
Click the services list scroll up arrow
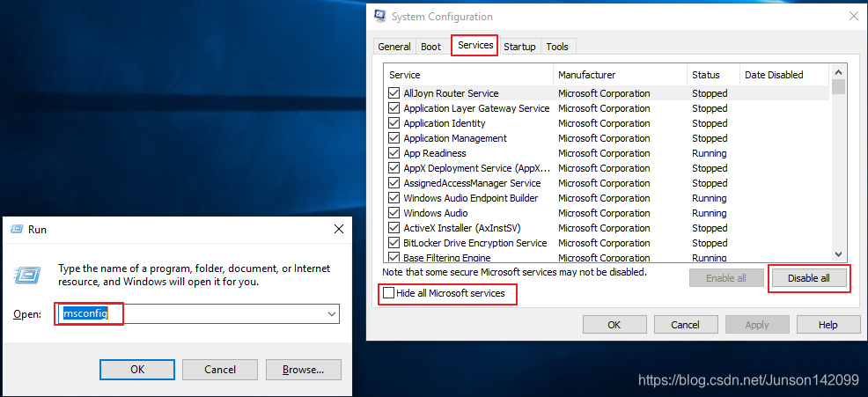[x=838, y=72]
